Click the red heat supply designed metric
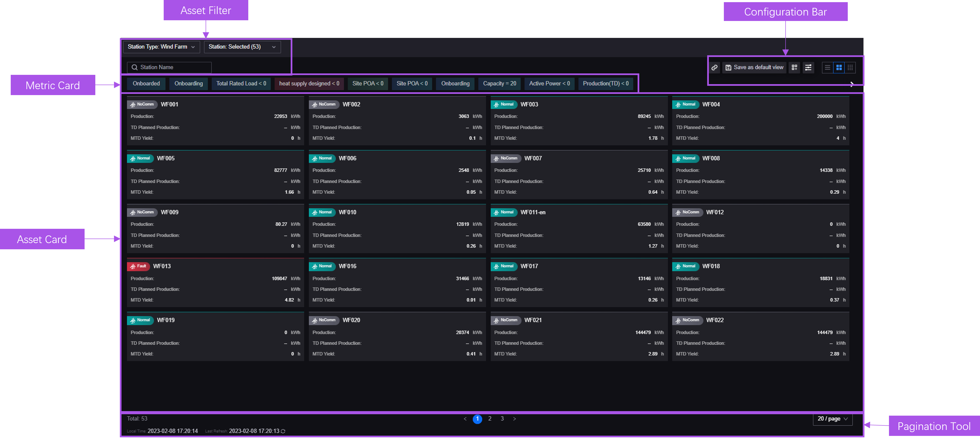The width and height of the screenshot is (980, 439). pyautogui.click(x=309, y=83)
